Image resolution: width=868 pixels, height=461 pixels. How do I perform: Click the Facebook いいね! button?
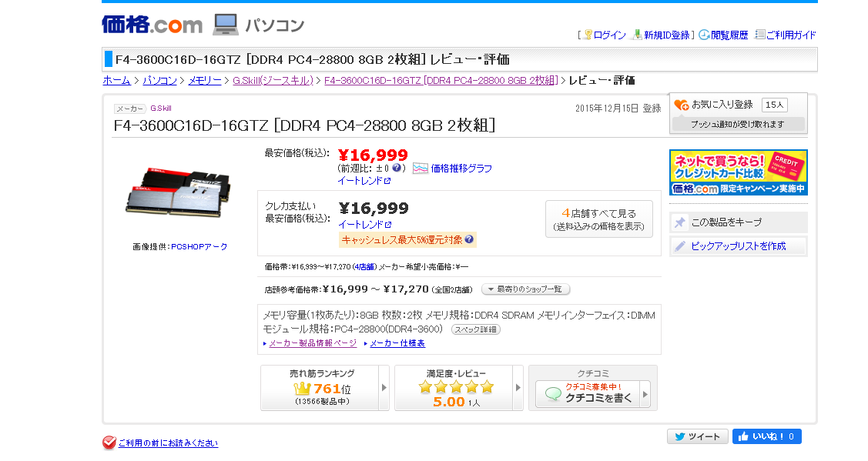coord(766,436)
